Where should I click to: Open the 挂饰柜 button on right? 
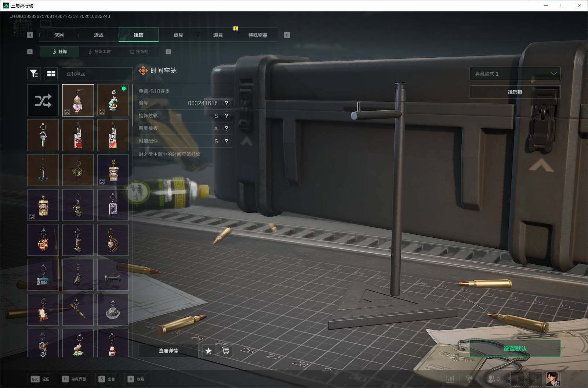[x=515, y=92]
